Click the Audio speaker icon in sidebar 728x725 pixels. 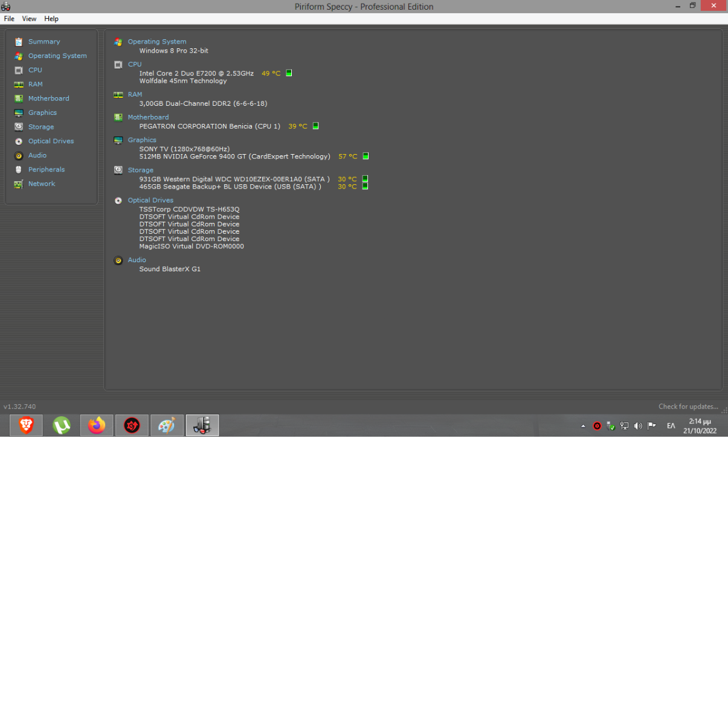(19, 155)
